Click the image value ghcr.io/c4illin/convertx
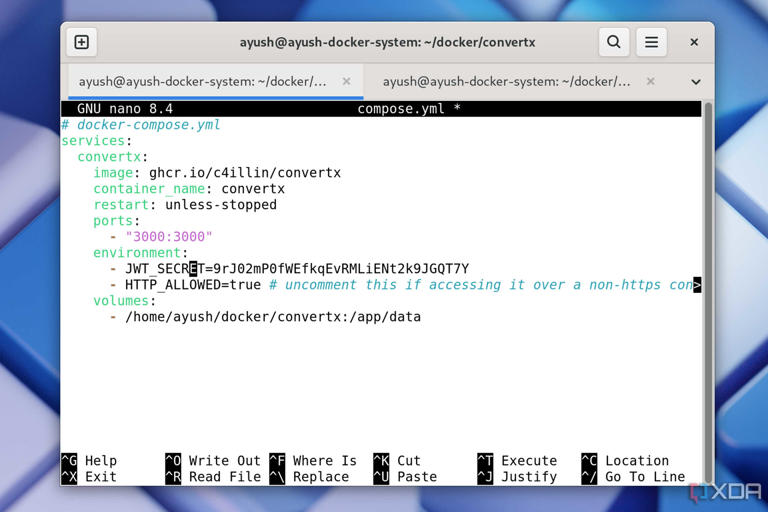Image resolution: width=768 pixels, height=512 pixels. tap(245, 173)
